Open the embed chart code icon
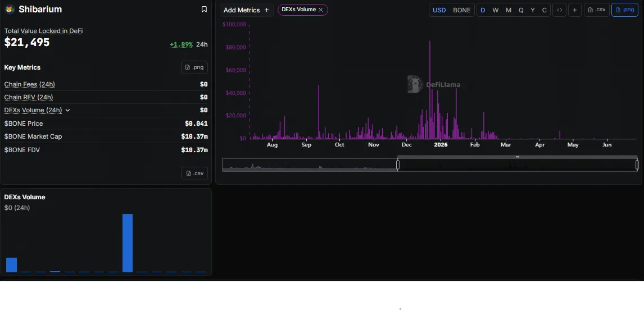The image size is (644, 311). 559,10
